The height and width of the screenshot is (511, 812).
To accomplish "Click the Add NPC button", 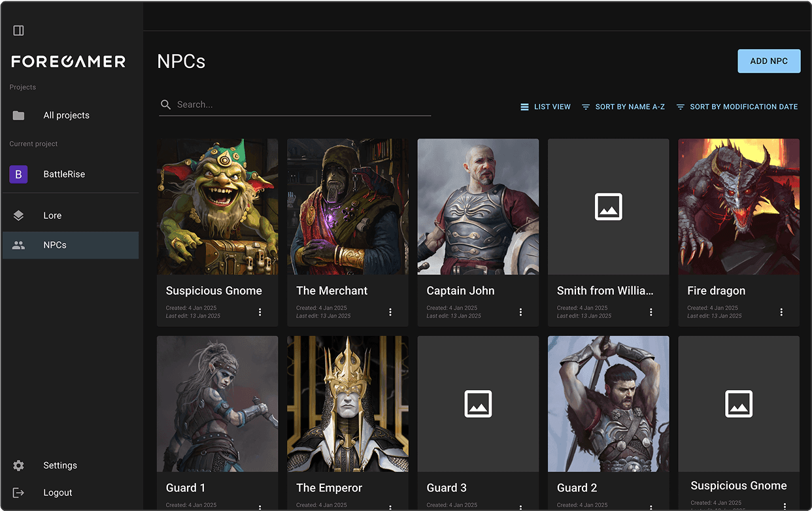I will [x=768, y=61].
